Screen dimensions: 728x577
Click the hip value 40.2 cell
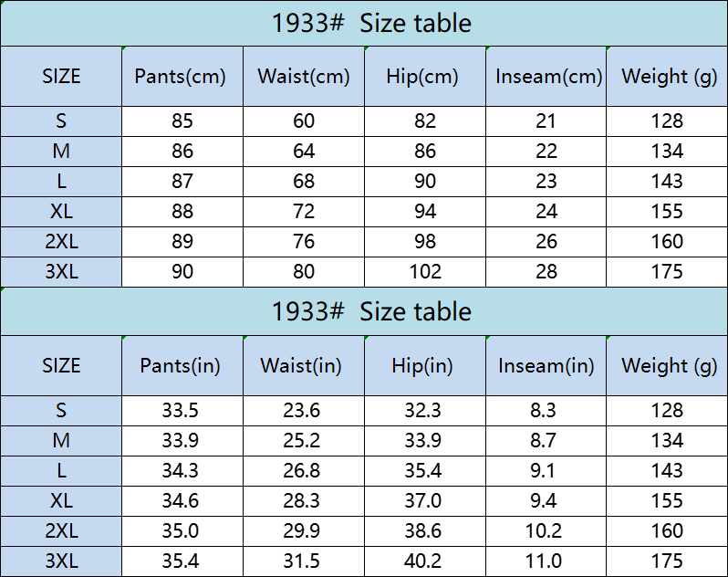(425, 561)
